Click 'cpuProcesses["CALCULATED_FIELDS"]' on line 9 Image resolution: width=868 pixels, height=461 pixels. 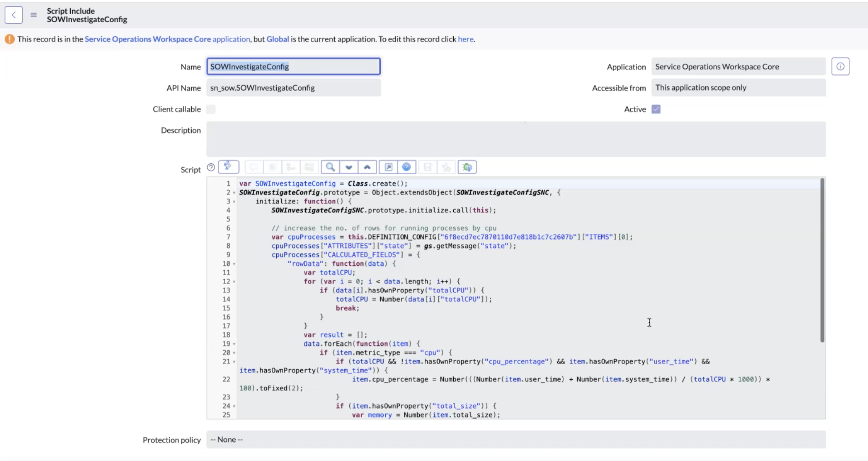tap(338, 255)
